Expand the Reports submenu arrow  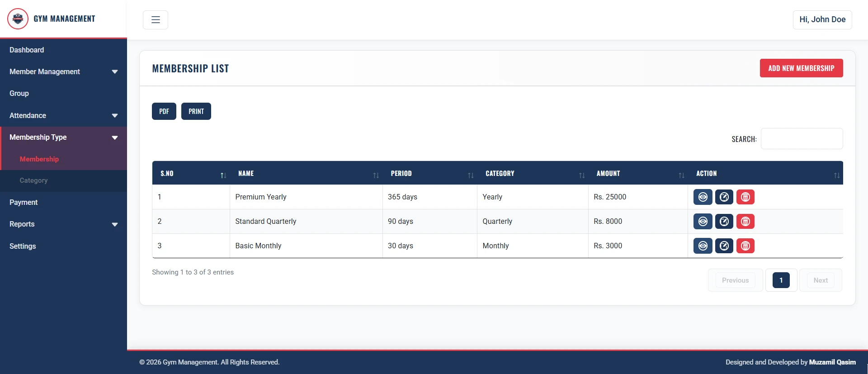pos(115,224)
